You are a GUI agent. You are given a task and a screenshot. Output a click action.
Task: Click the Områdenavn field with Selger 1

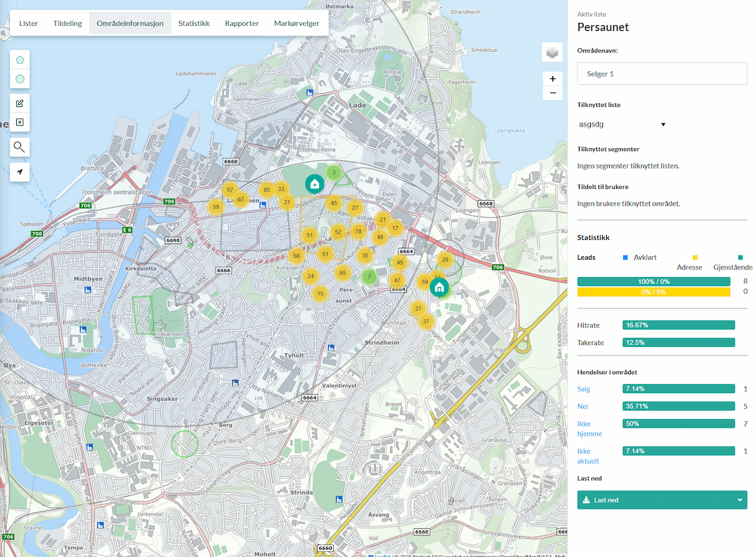pyautogui.click(x=662, y=73)
